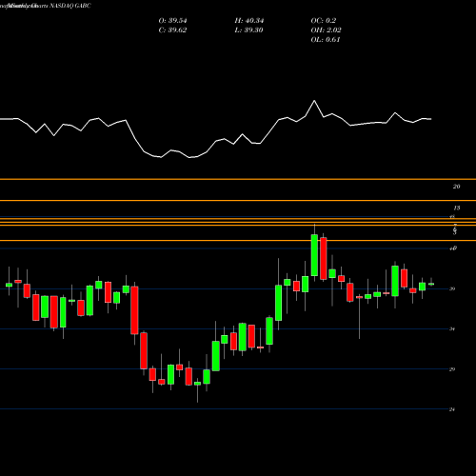Click the tall green candle at the chart's highest point

pyautogui.click(x=314, y=255)
